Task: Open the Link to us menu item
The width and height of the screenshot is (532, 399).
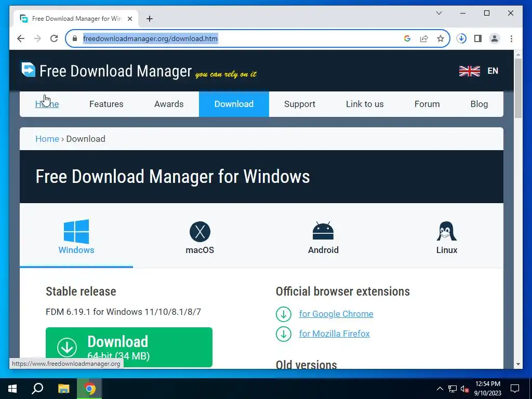Action: 365,104
